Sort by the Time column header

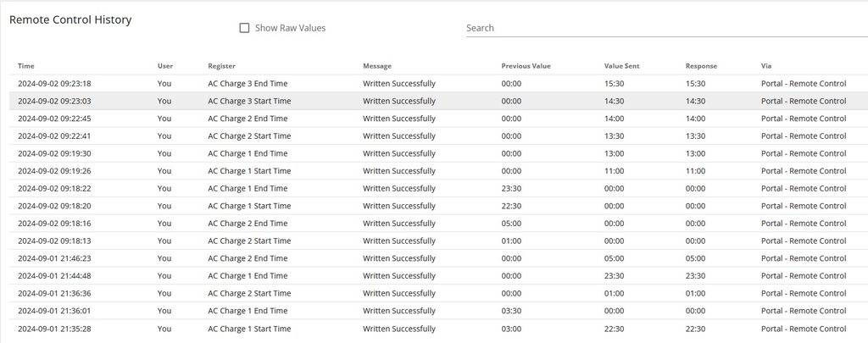[26, 66]
